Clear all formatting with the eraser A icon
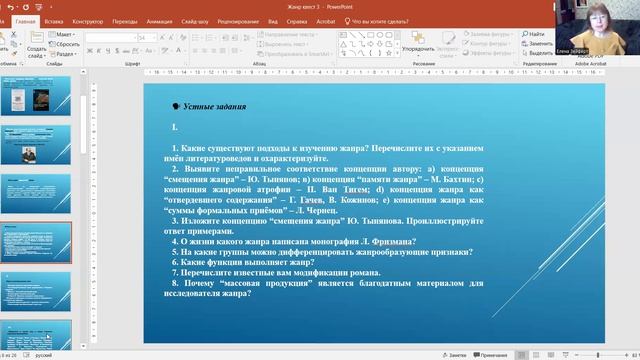The width and height of the screenshot is (640, 360). click(x=183, y=38)
